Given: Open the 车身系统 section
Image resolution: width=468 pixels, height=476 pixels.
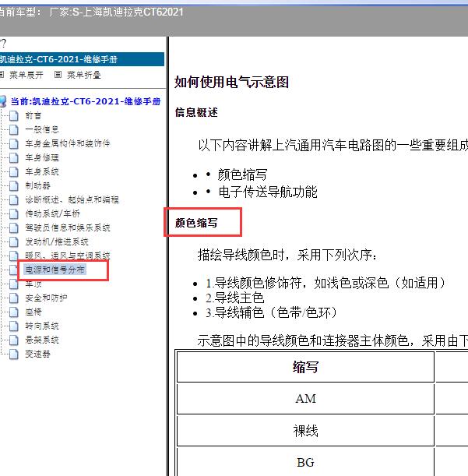Looking at the screenshot, I should pyautogui.click(x=42, y=171).
